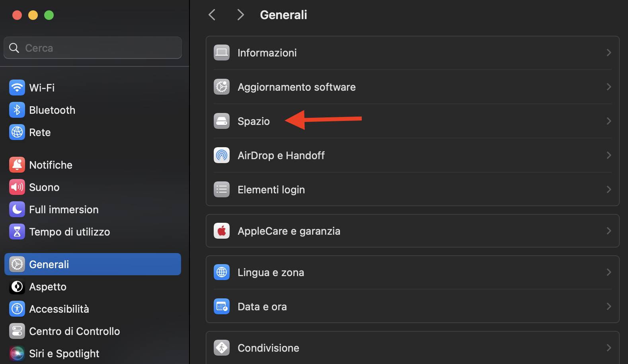Select Rete in the sidebar
This screenshot has width=628, height=364.
tap(93, 132)
